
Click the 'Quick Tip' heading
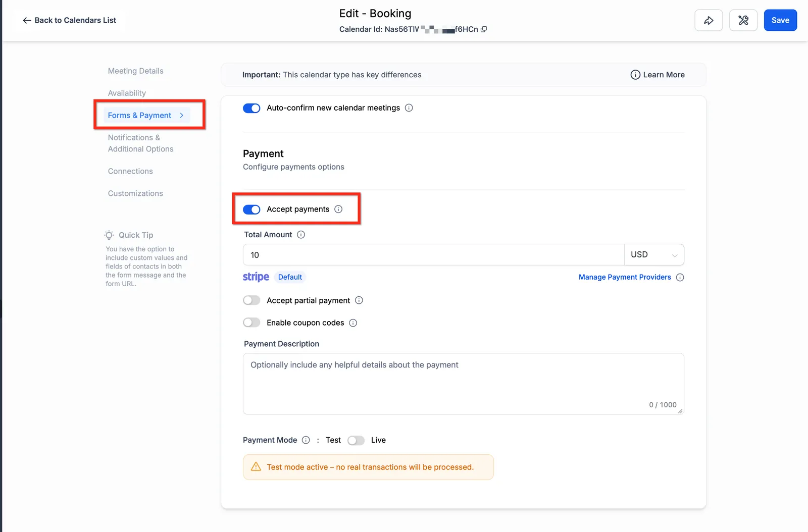pos(136,235)
